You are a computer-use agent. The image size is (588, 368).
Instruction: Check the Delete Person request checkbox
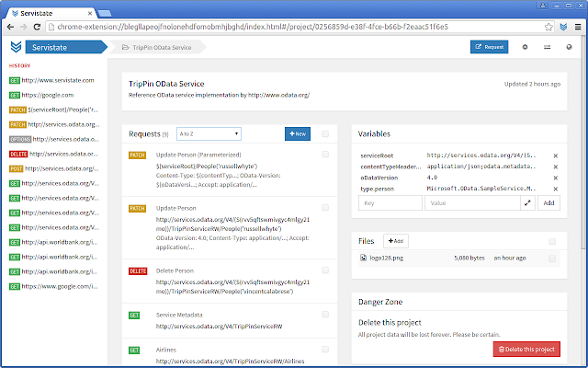325,270
